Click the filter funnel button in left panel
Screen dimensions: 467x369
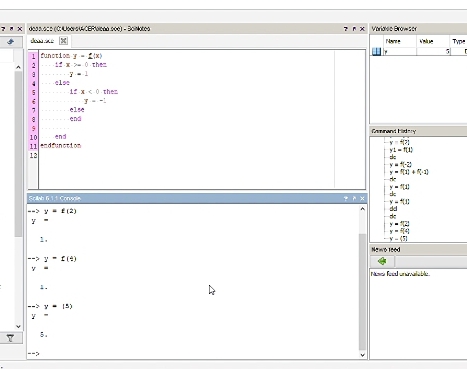[x=11, y=338]
